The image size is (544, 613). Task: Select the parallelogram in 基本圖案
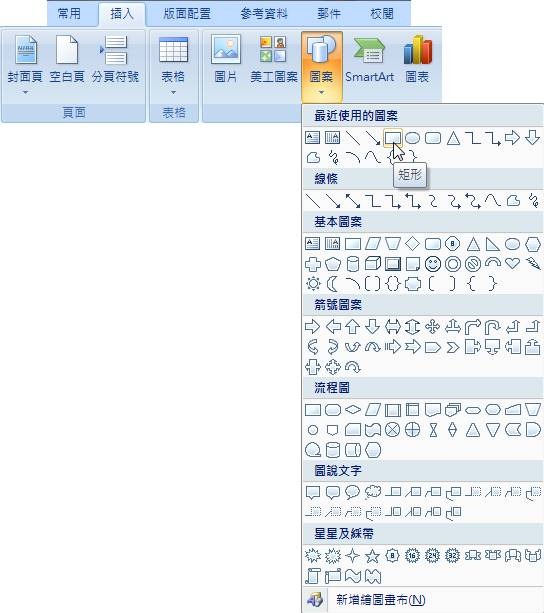(x=372, y=244)
